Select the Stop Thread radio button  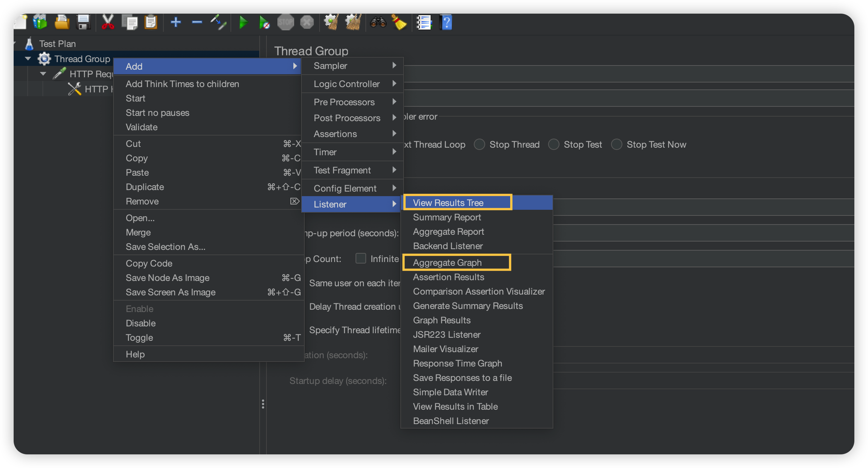479,144
